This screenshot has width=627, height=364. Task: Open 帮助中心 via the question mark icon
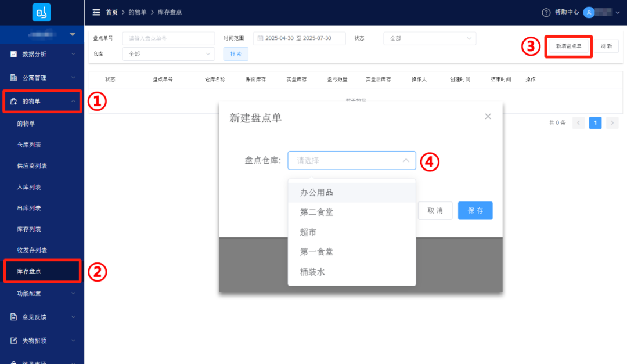coord(546,12)
